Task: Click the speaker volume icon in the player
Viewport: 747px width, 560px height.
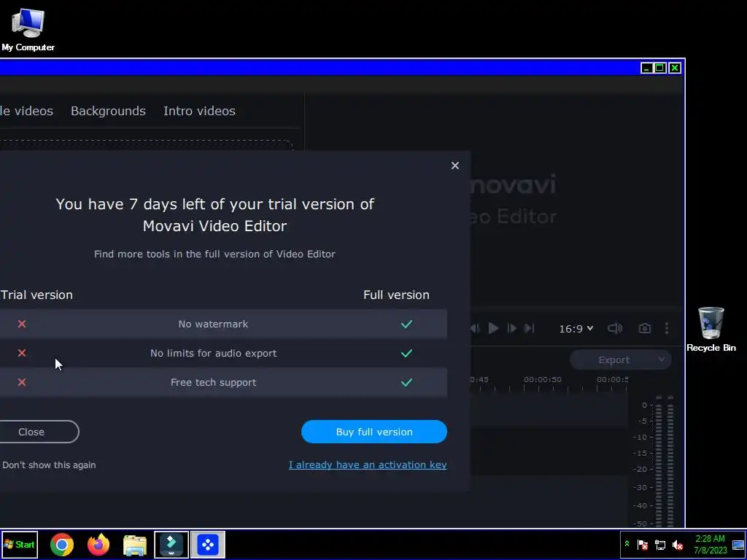Action: tap(615, 328)
